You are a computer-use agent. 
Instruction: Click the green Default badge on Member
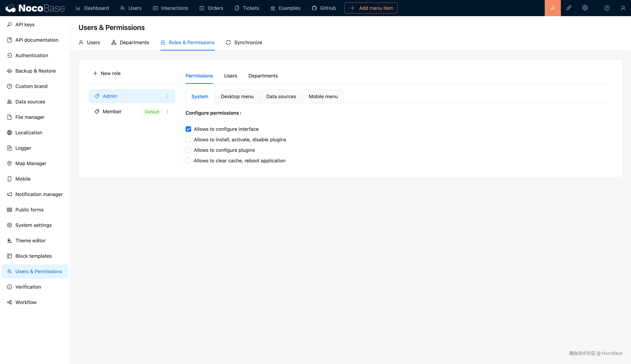pos(152,112)
